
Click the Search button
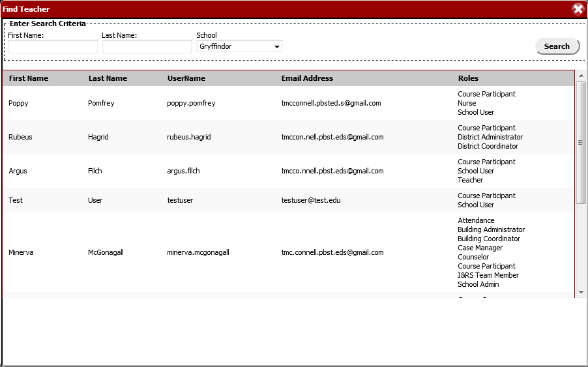click(x=557, y=46)
